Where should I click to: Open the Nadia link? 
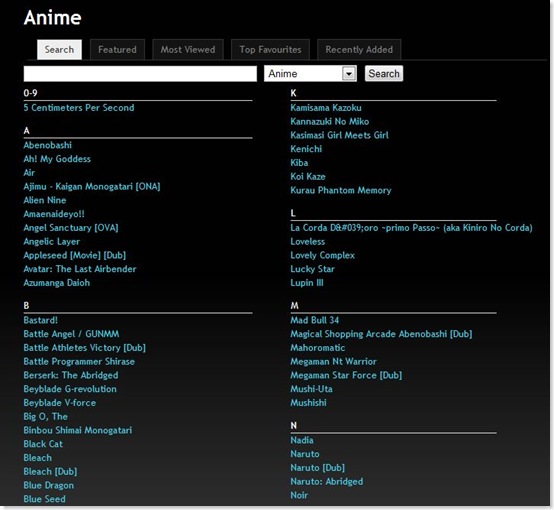pyautogui.click(x=302, y=441)
